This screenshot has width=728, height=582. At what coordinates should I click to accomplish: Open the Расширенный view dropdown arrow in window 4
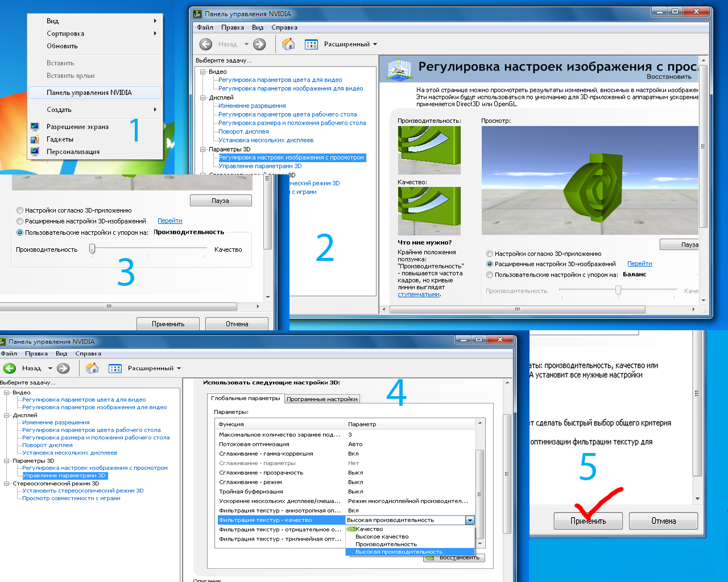coord(179,368)
